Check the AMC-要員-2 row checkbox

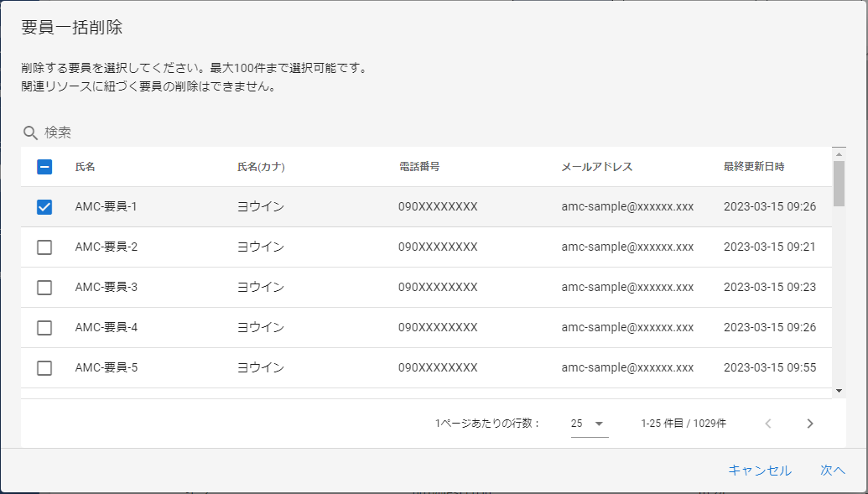44,247
